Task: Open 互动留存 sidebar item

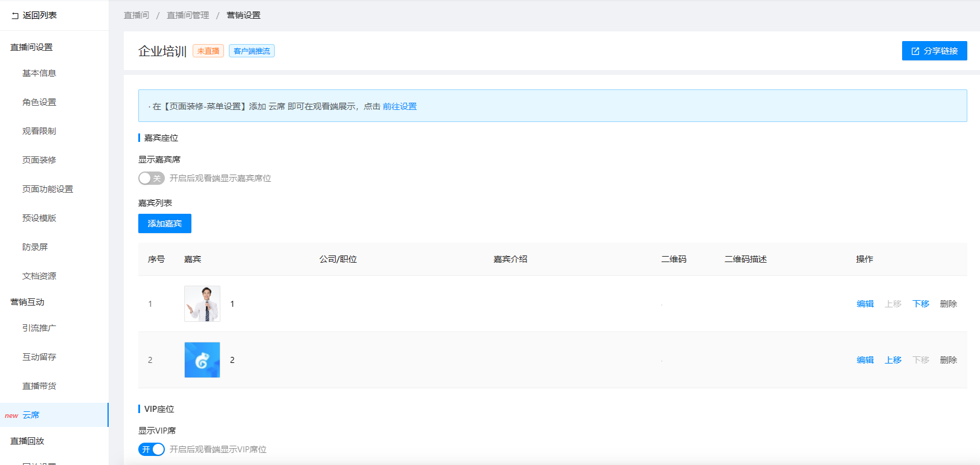Action: click(39, 357)
